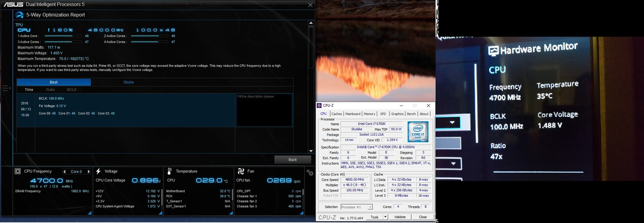Click the Core Voltage 1.488 V reading

(550, 125)
